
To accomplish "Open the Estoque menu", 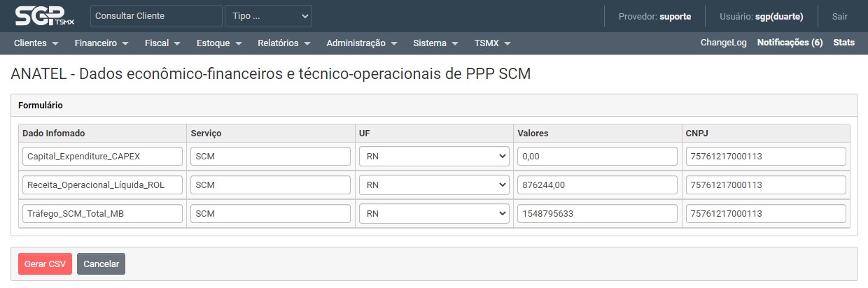I will [219, 43].
